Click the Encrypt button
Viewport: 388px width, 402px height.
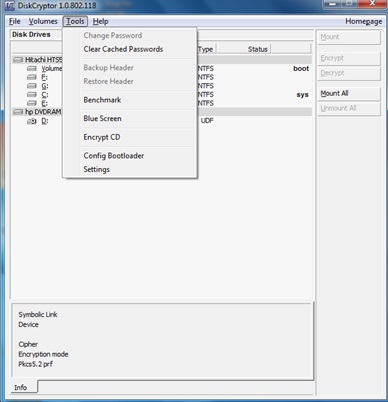point(348,58)
